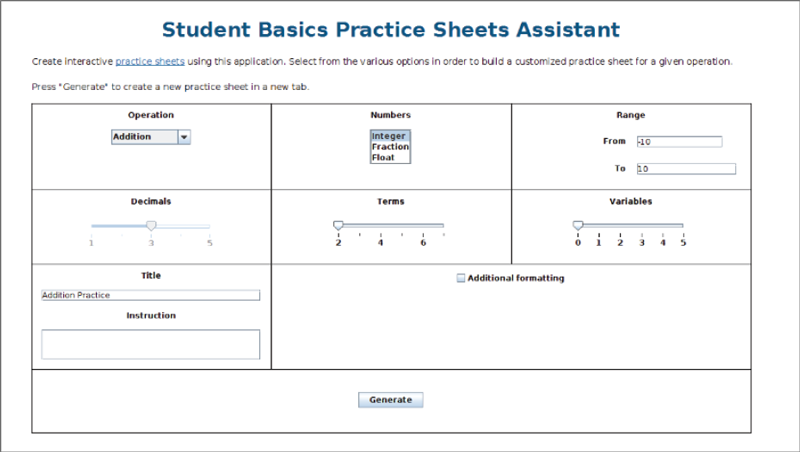Click the Variables slider thumb
This screenshot has width=800, height=452.
click(x=577, y=226)
